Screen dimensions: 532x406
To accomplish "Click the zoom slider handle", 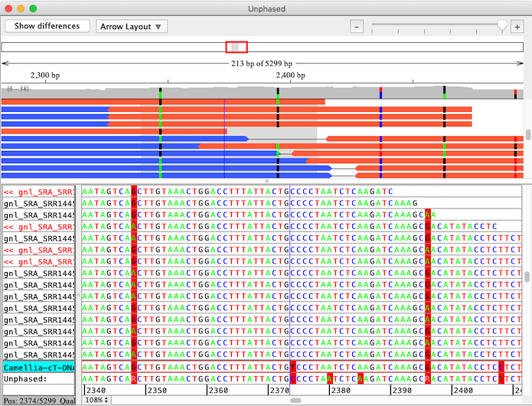I will point(502,26).
